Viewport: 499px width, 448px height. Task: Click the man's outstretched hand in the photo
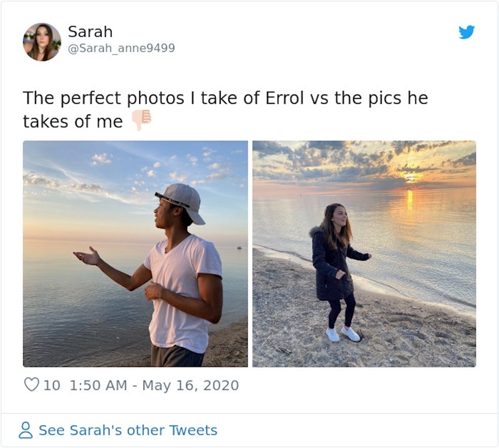(87, 256)
